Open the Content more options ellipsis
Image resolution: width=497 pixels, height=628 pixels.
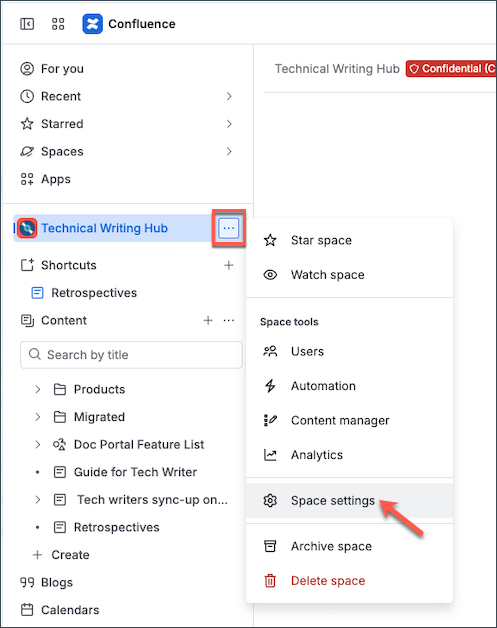(x=229, y=320)
